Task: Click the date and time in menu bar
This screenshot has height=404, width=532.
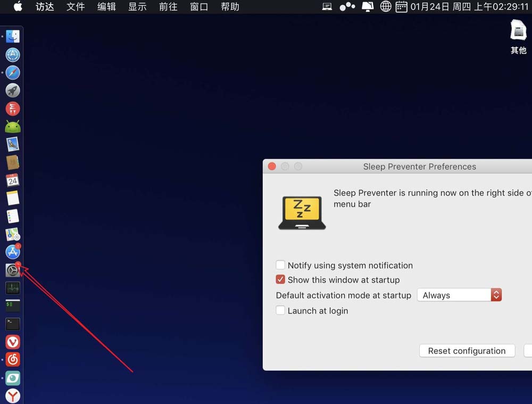Action: coord(469,6)
